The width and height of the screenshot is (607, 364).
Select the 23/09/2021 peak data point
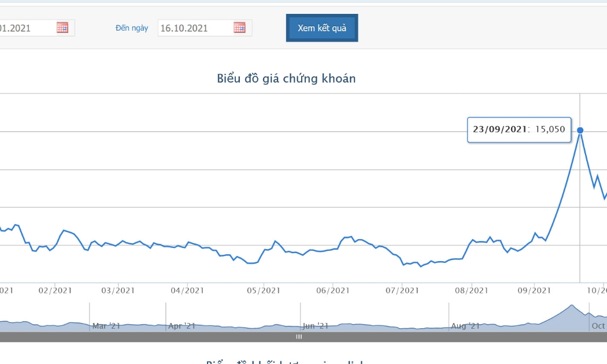click(x=580, y=131)
